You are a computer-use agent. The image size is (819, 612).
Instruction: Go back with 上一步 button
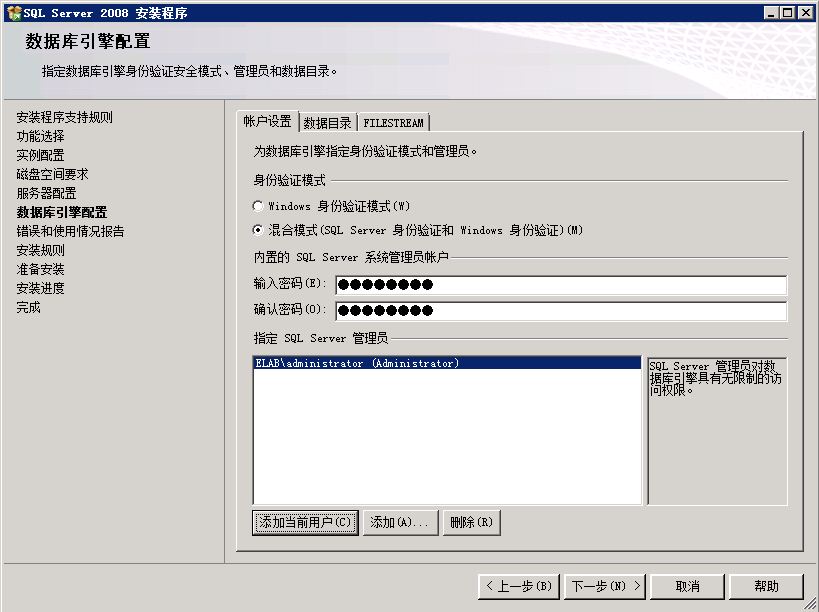coord(518,586)
